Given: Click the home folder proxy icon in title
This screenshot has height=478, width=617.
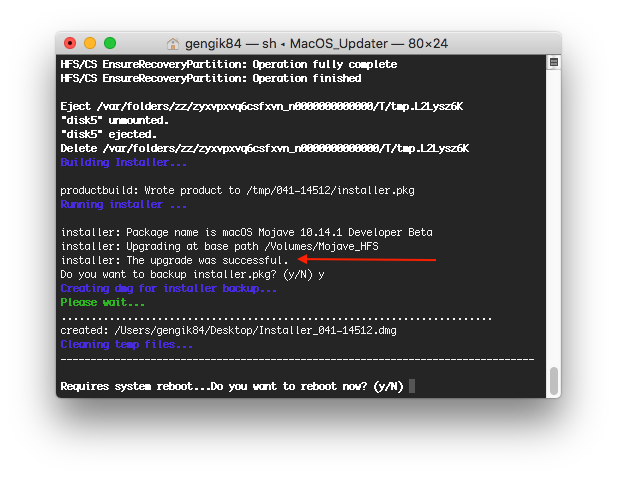Looking at the screenshot, I should [173, 44].
